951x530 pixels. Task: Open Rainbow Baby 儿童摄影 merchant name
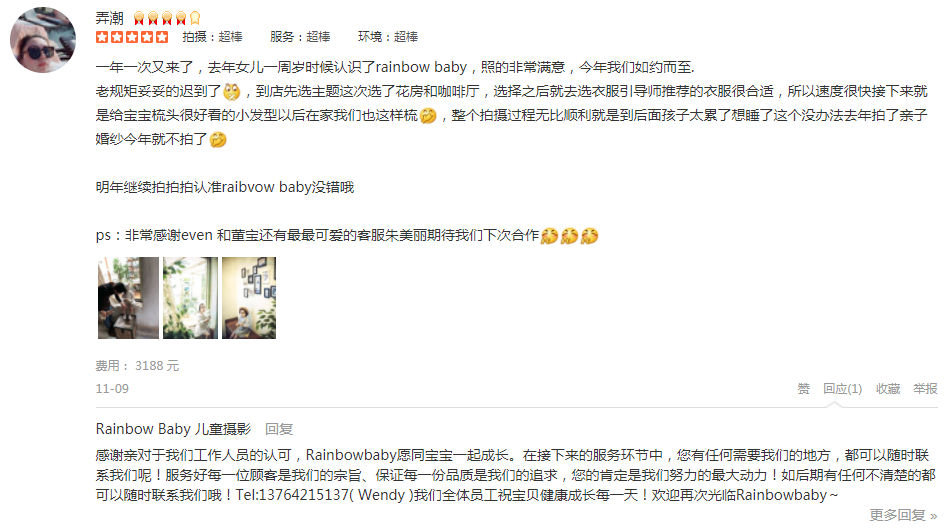pos(173,429)
